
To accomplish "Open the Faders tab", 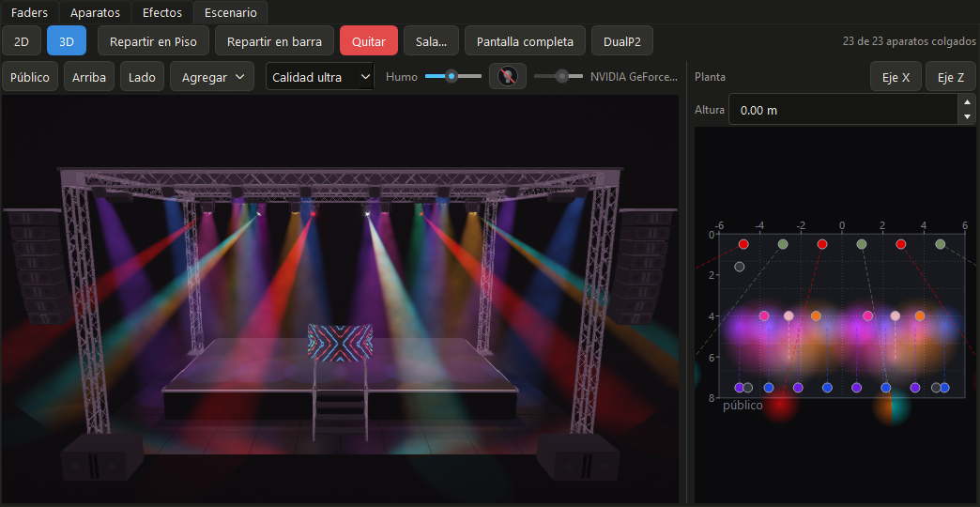I will [x=29, y=12].
